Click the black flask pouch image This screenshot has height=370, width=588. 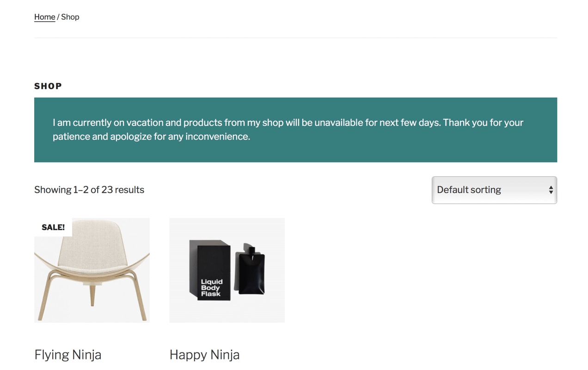pyautogui.click(x=250, y=270)
